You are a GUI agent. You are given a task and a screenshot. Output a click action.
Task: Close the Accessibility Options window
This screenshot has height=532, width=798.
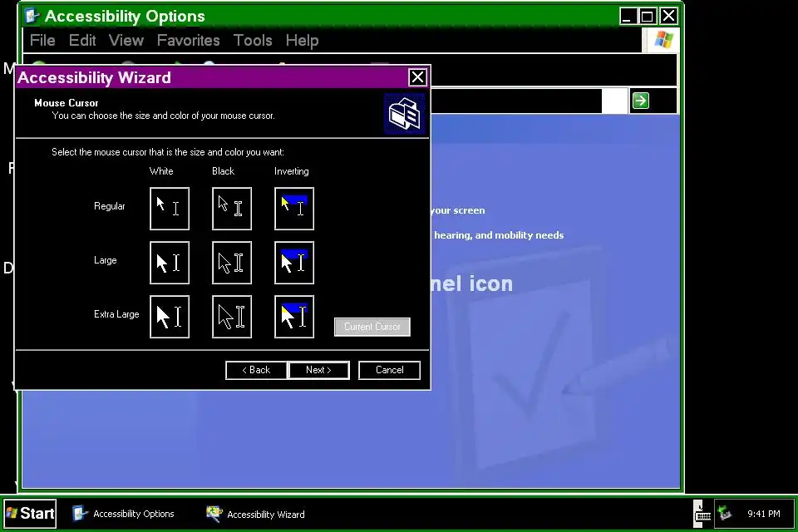[x=668, y=17]
